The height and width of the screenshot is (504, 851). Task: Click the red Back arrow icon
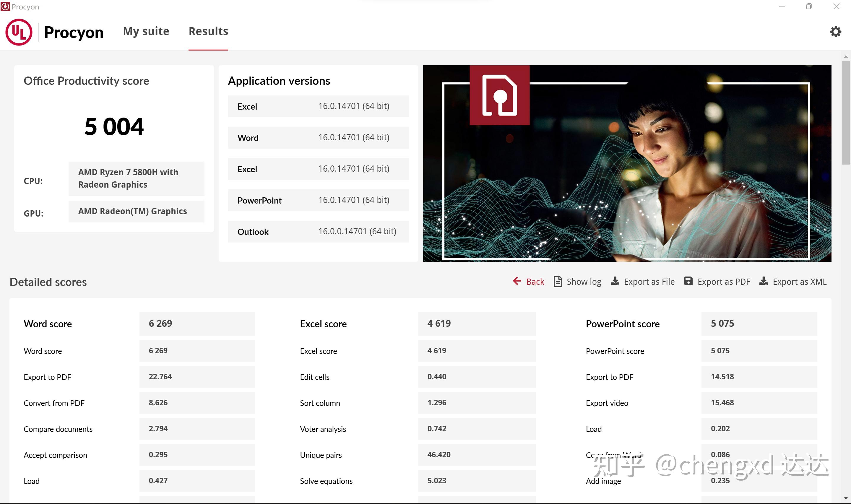click(x=517, y=281)
